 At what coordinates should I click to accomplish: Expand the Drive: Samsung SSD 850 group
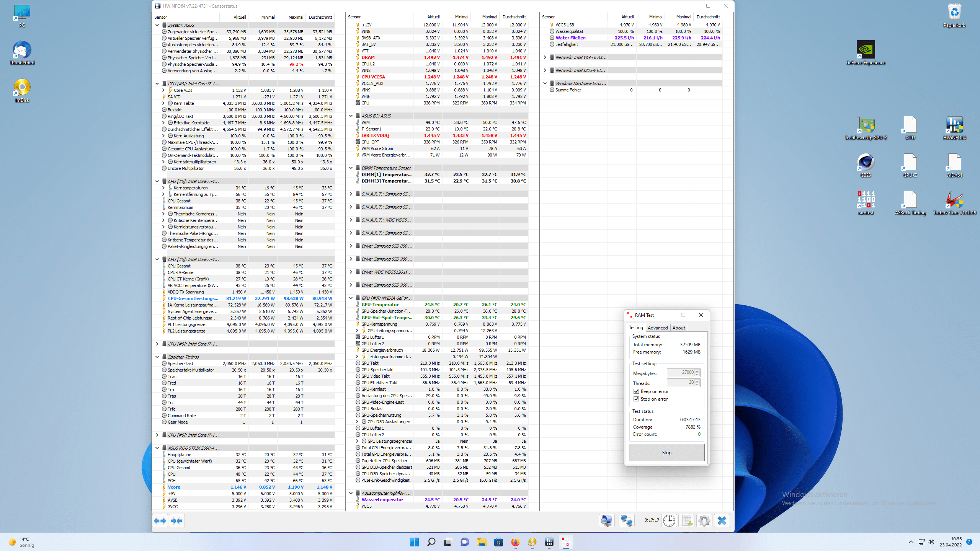(x=351, y=246)
